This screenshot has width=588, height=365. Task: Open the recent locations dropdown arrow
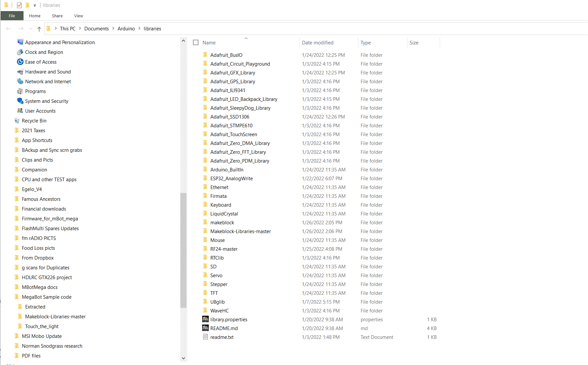[x=31, y=29]
